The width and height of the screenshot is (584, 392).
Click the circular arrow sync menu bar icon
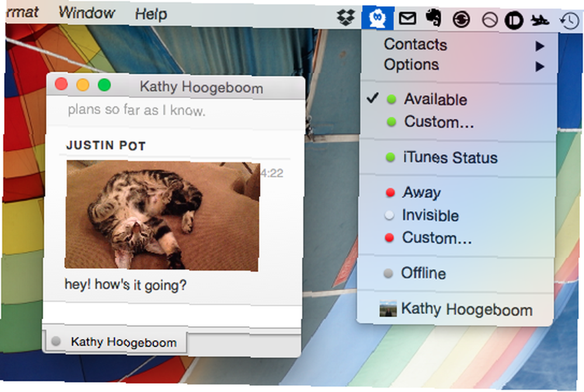click(461, 19)
